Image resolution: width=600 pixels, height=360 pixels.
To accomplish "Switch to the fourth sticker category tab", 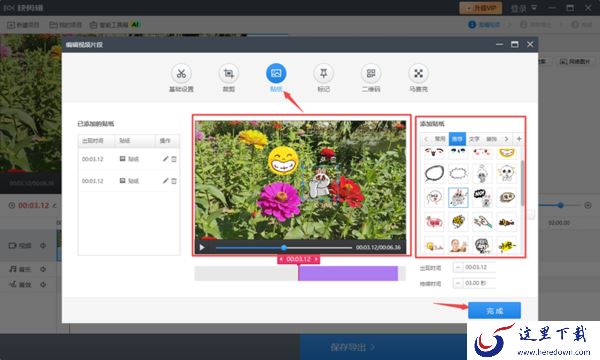I will (491, 139).
